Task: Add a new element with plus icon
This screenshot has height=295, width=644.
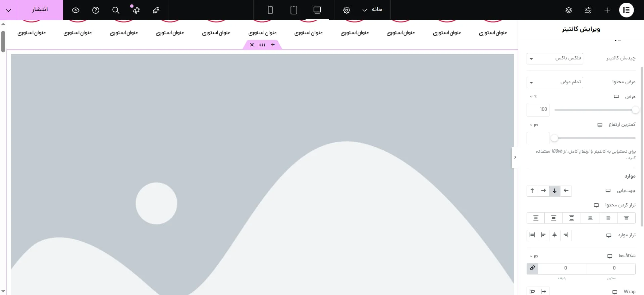Action: [607, 10]
